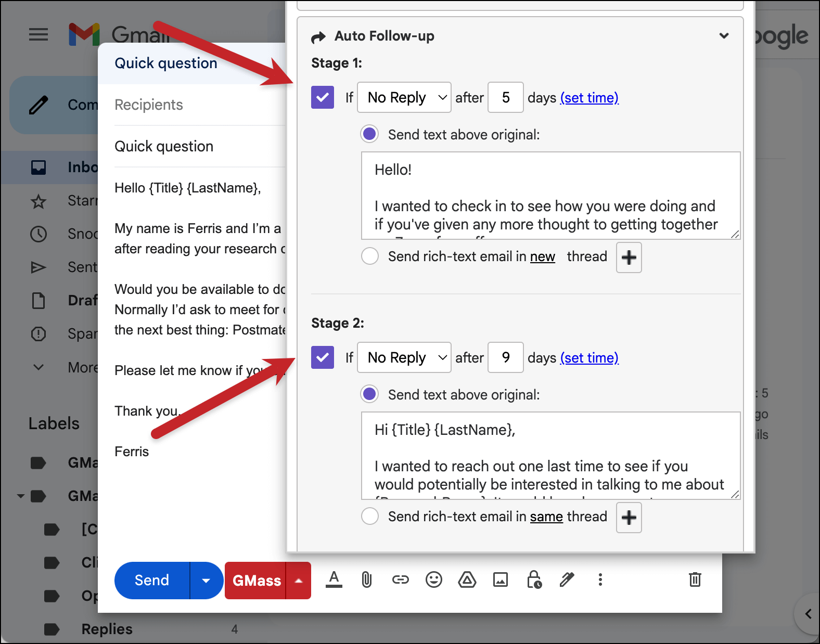Open Stage 1 No Reply dropdown

404,97
